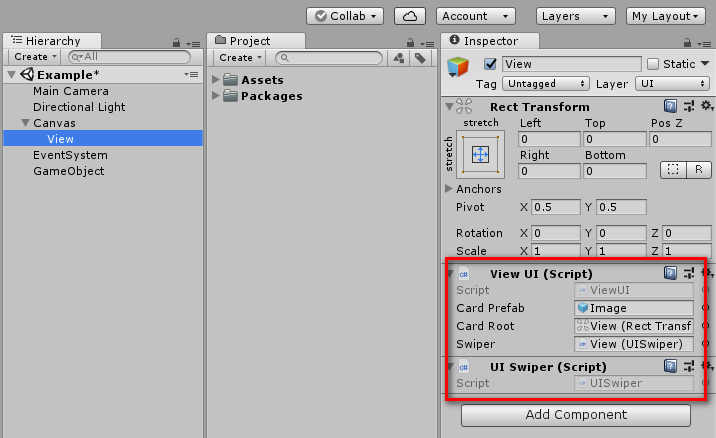Open the Project panel options menu
Image resolution: width=716 pixels, height=438 pixels.
[x=427, y=44]
